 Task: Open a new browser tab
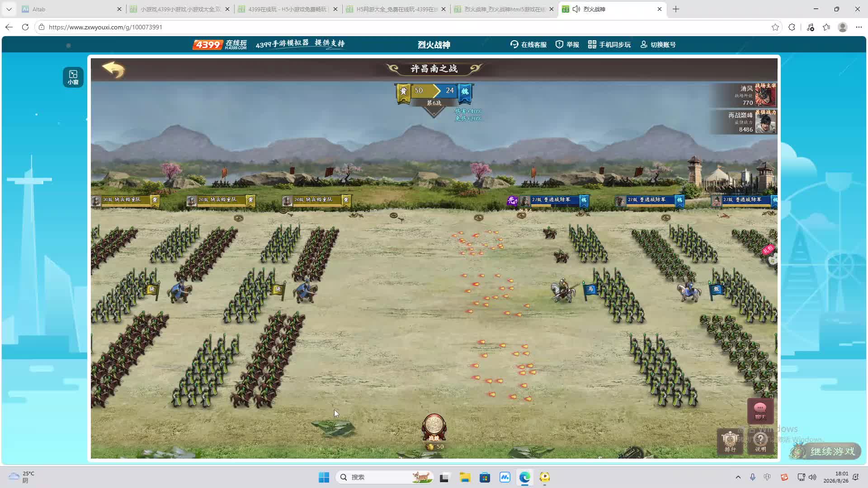tap(676, 9)
